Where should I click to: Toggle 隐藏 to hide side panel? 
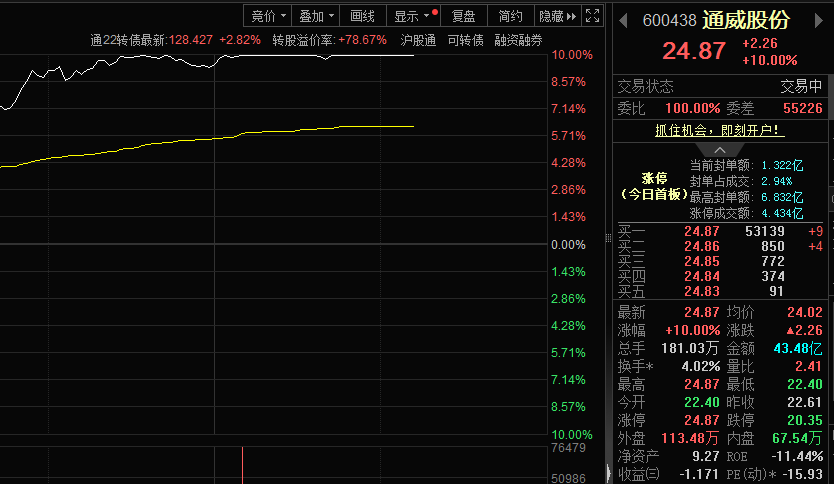click(x=557, y=16)
